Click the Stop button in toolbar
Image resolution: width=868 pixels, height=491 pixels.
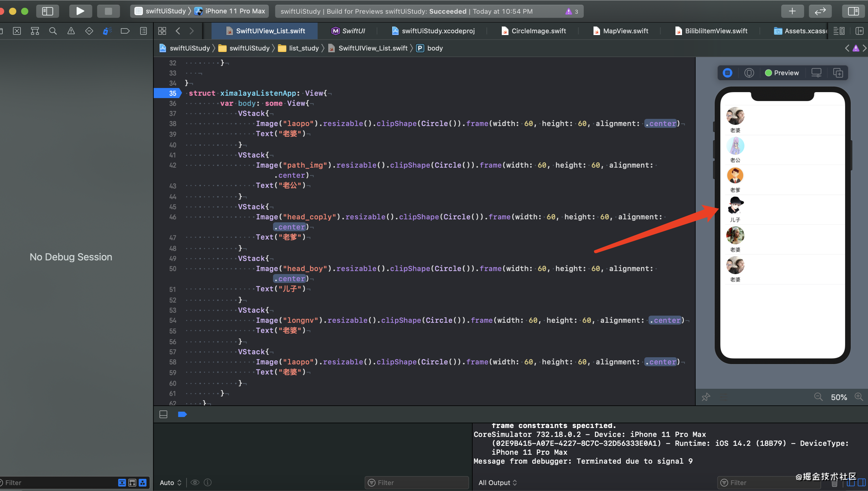tap(108, 11)
